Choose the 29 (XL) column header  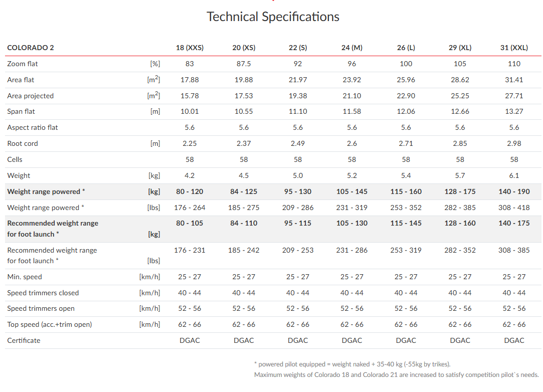[460, 48]
